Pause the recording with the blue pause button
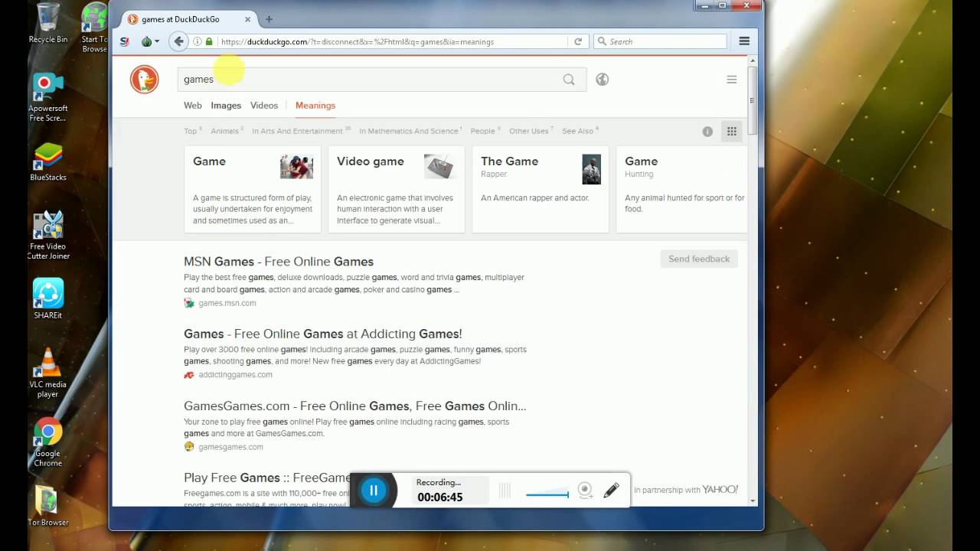980x551 pixels. pyautogui.click(x=374, y=491)
